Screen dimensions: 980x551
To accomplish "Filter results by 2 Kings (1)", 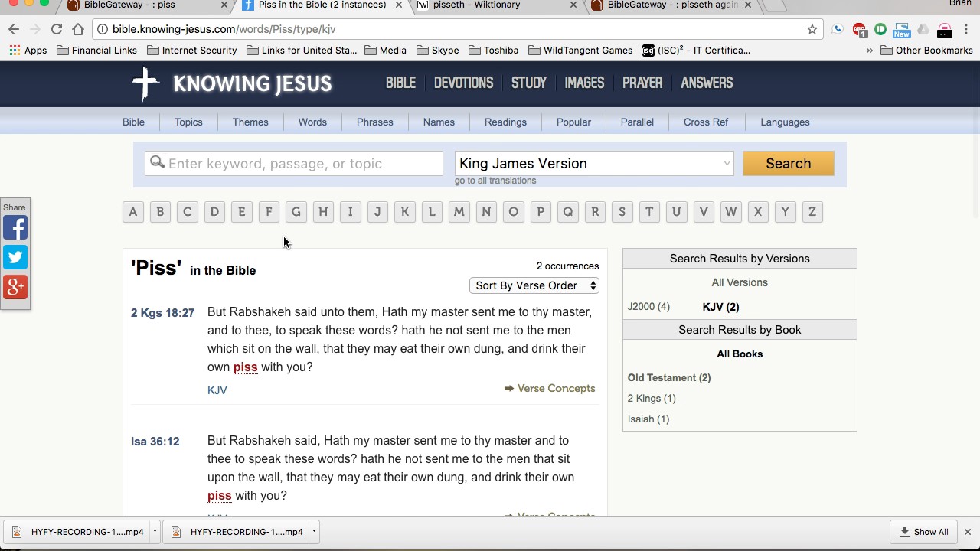I will [652, 398].
